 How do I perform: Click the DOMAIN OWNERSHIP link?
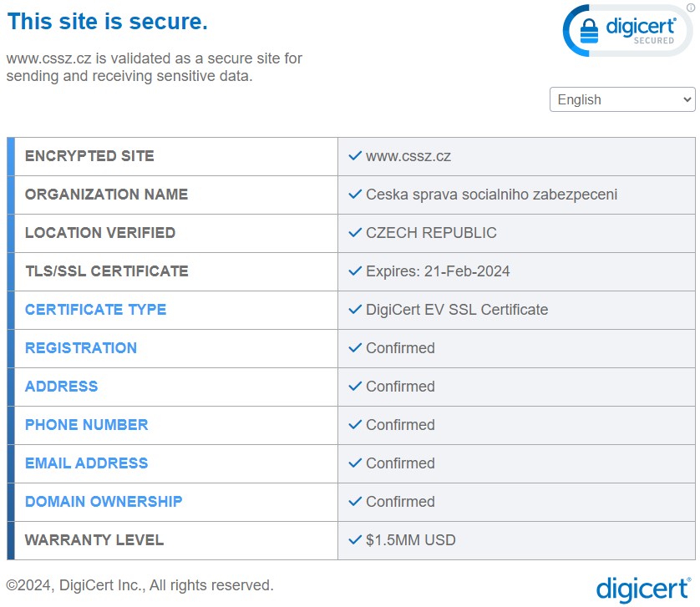click(104, 502)
